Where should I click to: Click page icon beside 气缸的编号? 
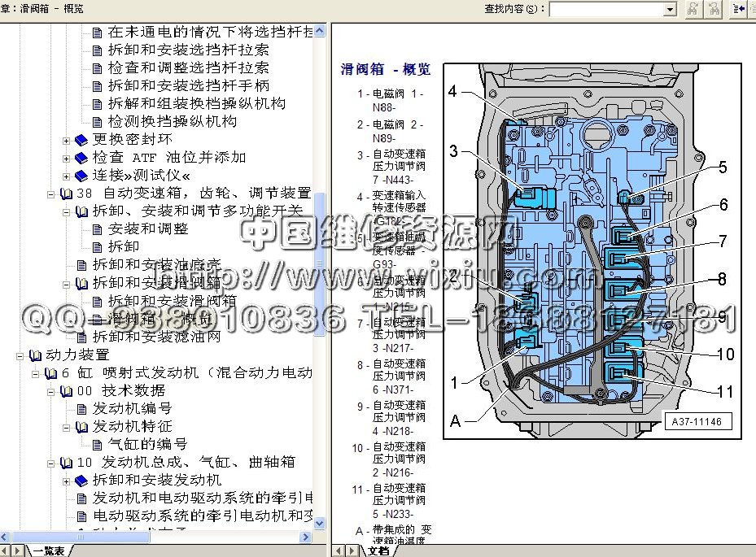(97, 444)
